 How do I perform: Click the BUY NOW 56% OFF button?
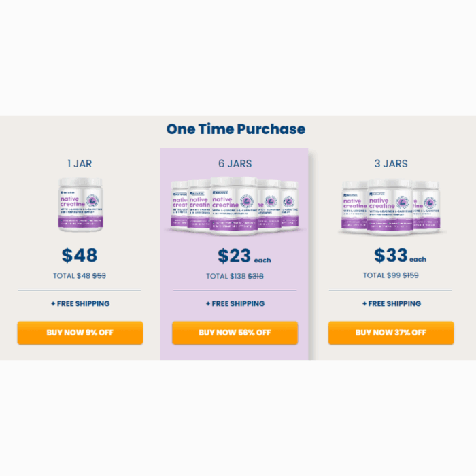(x=235, y=333)
